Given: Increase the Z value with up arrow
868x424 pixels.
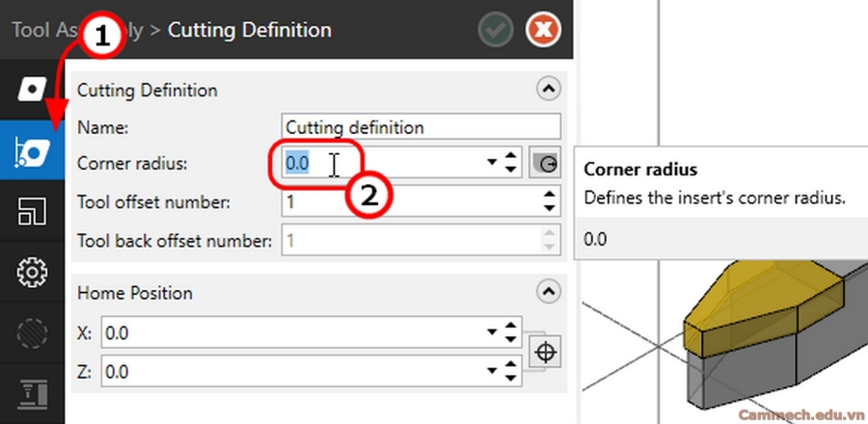Looking at the screenshot, I should 511,364.
